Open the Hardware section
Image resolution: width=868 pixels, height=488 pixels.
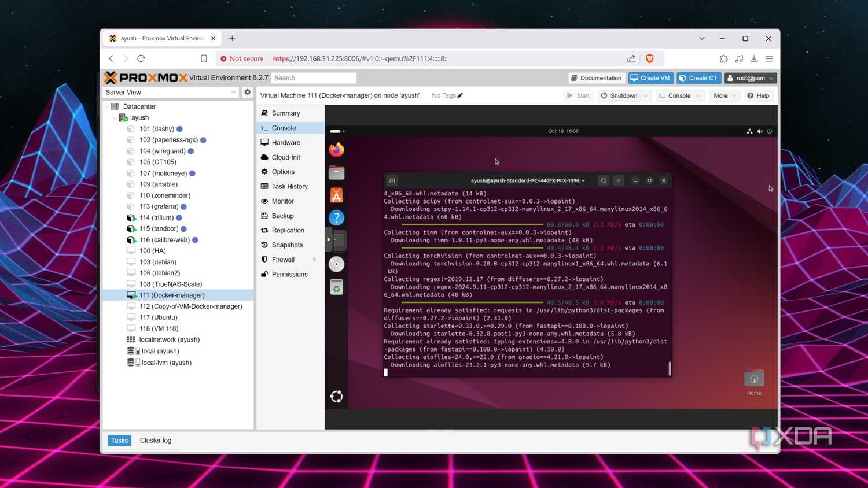[290, 142]
